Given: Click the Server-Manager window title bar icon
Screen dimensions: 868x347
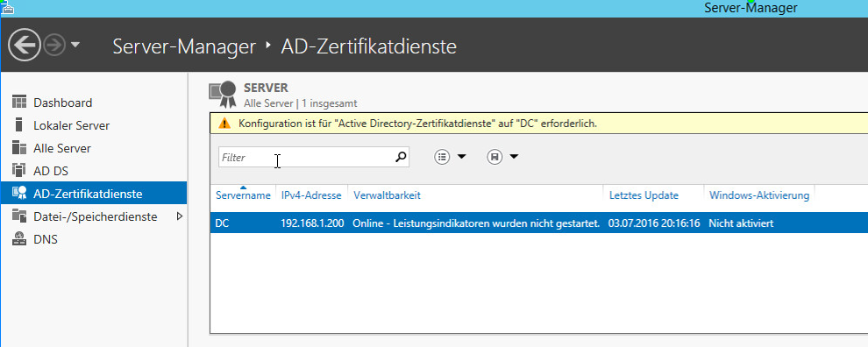Looking at the screenshot, I should click(x=7, y=7).
